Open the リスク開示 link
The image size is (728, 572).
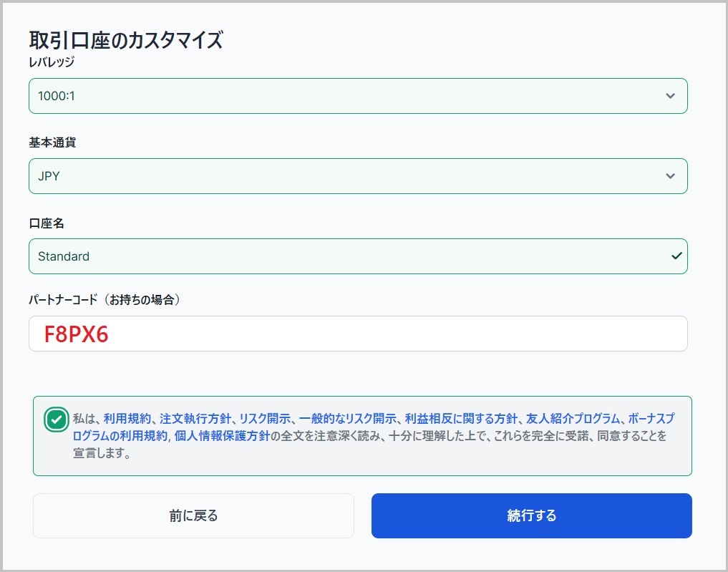(264, 419)
